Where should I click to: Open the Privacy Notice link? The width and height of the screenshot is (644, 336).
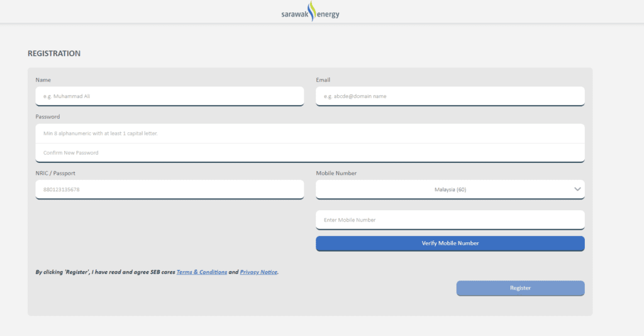(x=258, y=272)
